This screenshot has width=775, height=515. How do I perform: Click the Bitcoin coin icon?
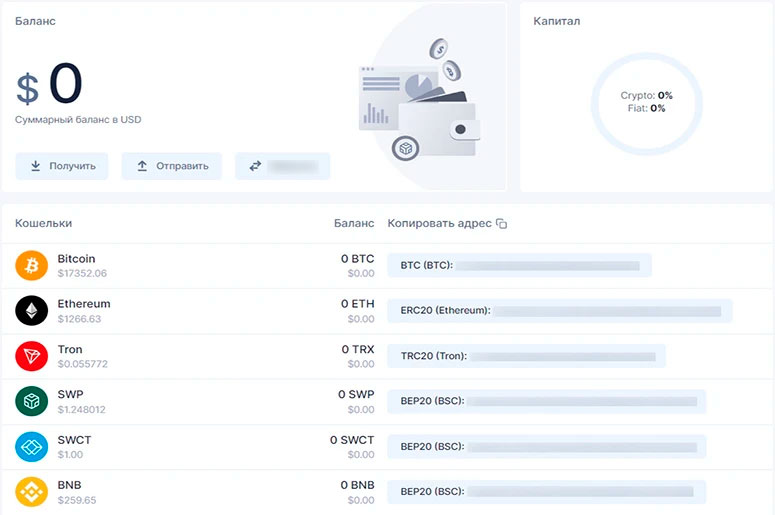click(x=31, y=265)
